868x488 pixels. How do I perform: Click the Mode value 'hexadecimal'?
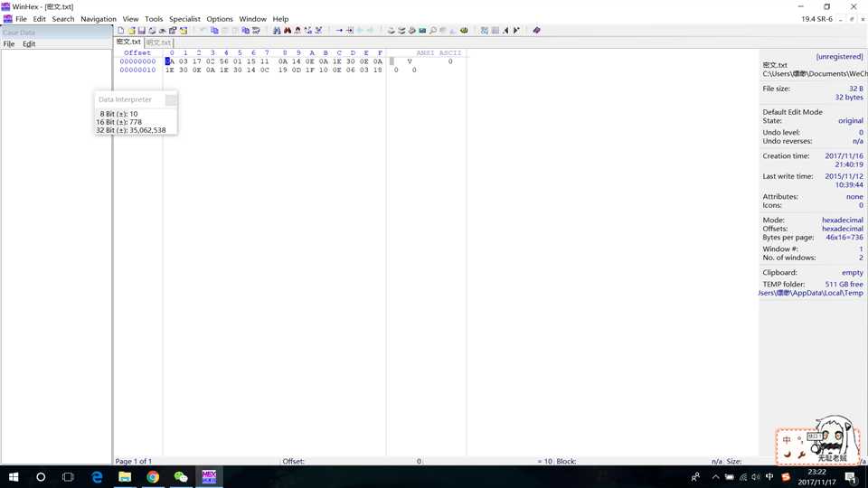point(843,220)
